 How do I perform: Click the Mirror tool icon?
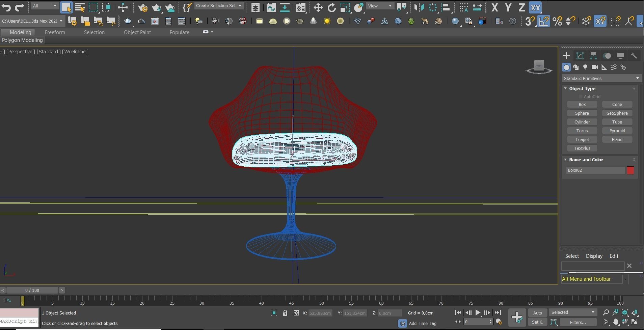[419, 7]
